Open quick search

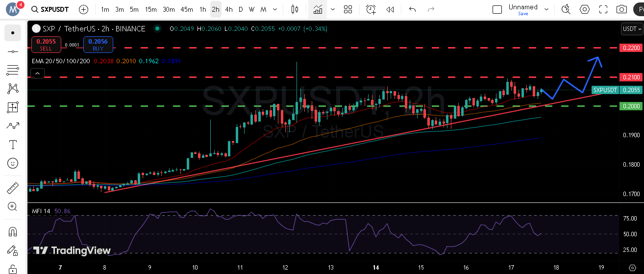click(566, 9)
